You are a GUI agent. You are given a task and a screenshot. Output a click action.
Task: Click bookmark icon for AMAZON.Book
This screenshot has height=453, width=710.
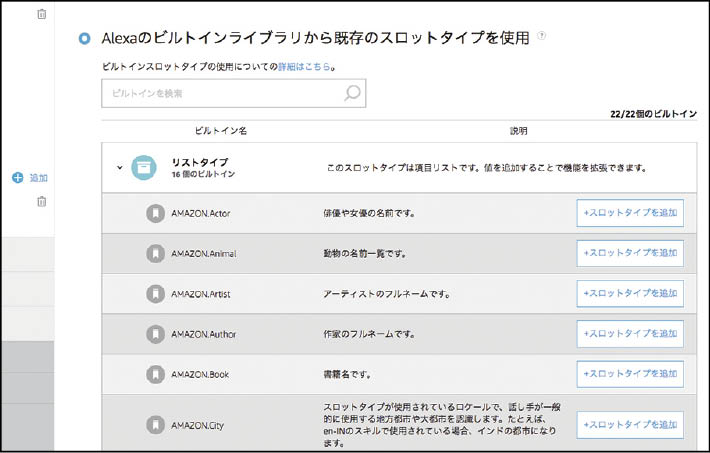pyautogui.click(x=155, y=374)
